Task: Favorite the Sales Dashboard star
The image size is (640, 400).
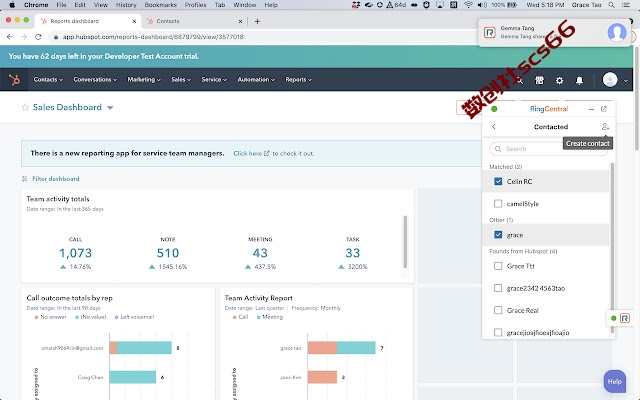Action: click(25, 107)
